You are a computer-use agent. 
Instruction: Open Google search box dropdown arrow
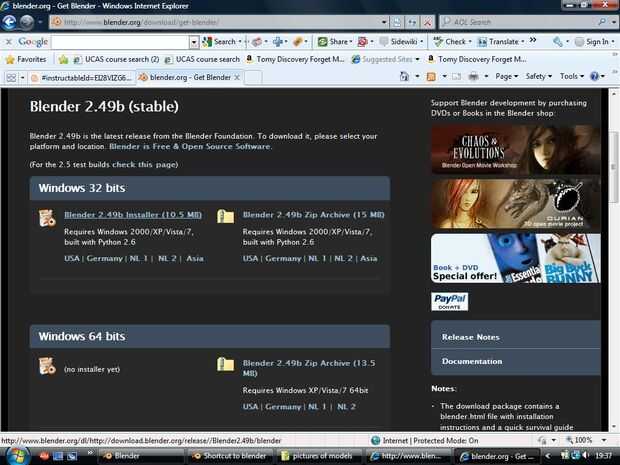click(x=194, y=42)
